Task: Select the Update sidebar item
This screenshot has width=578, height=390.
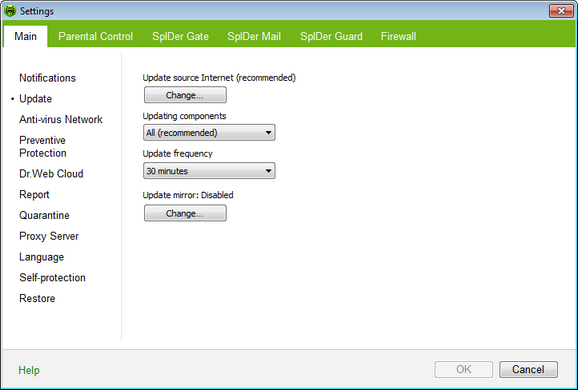Action: tap(35, 99)
